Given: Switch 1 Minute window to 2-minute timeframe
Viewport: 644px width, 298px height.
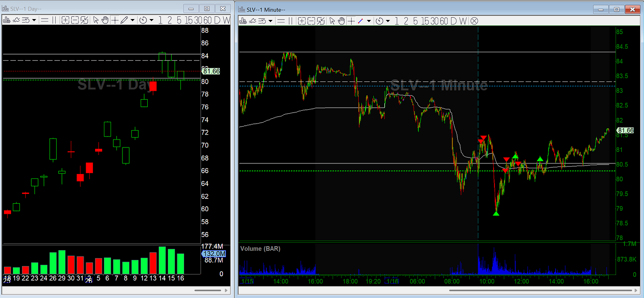Looking at the screenshot, I should pyautogui.click(x=406, y=21).
